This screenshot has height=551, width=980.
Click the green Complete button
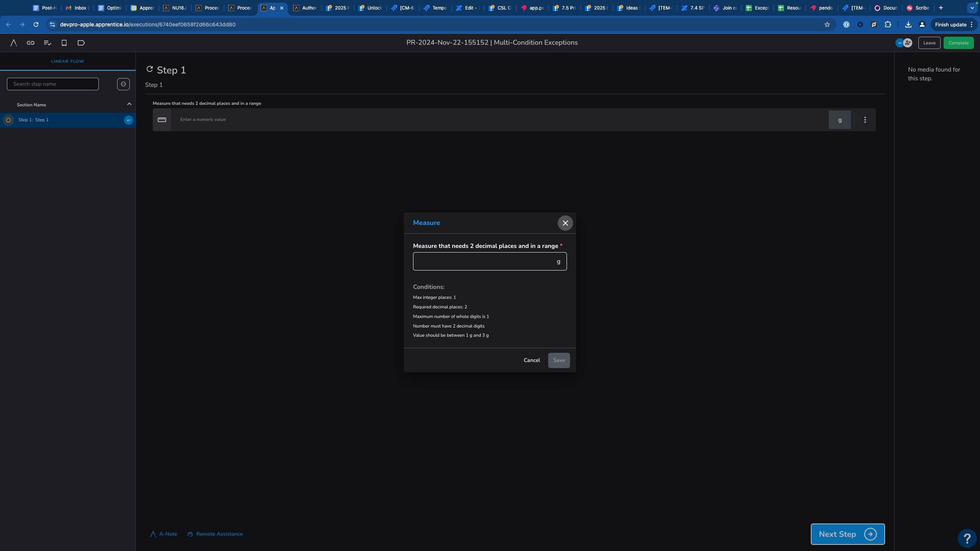tap(959, 43)
